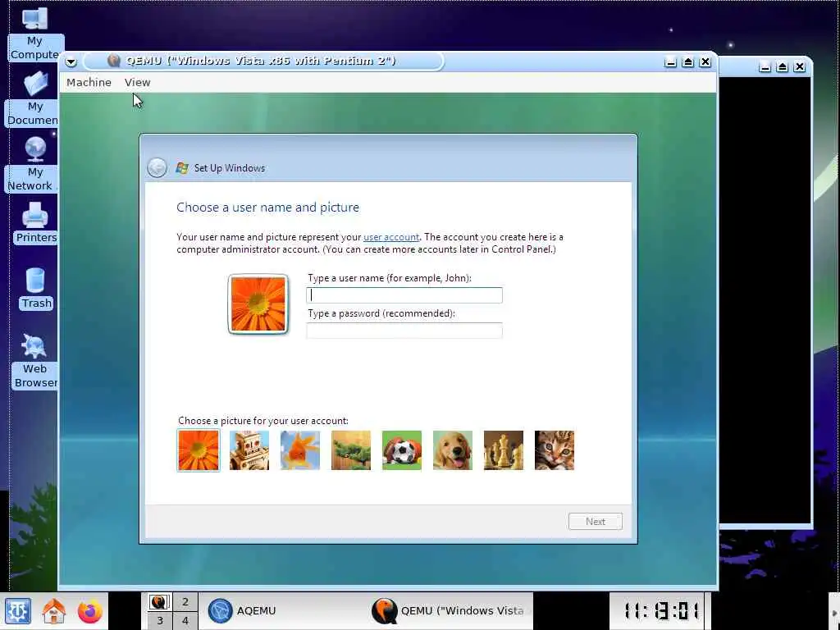Viewport: 840px width, 630px height.
Task: Open the user account help link
Action: [391, 237]
